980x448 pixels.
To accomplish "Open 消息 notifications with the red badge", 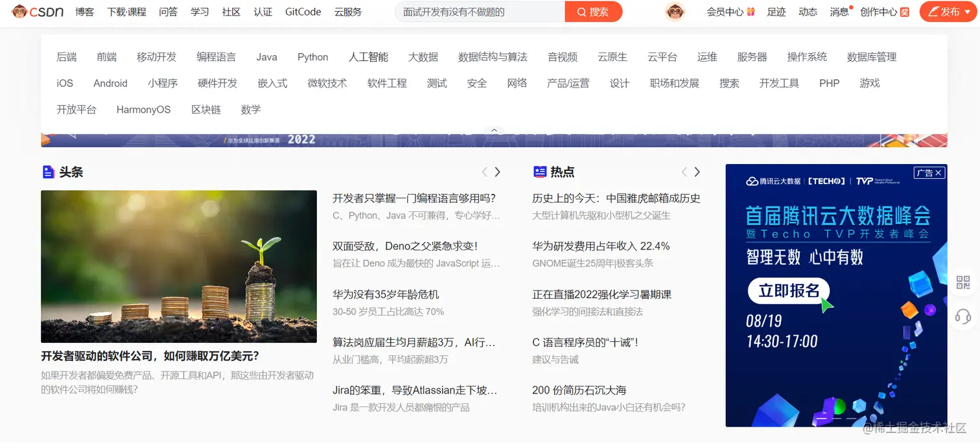I will point(839,11).
